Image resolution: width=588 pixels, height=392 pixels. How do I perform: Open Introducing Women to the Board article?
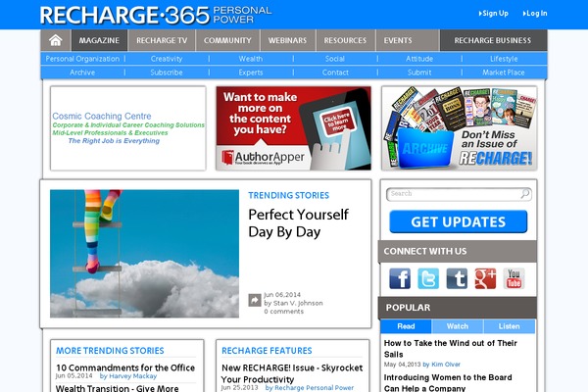(x=448, y=382)
